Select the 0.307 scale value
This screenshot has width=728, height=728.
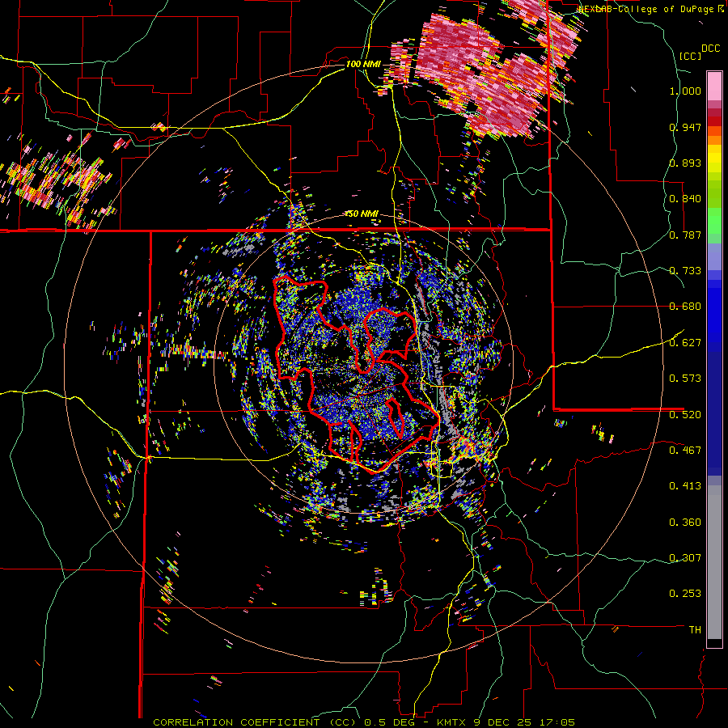click(685, 557)
